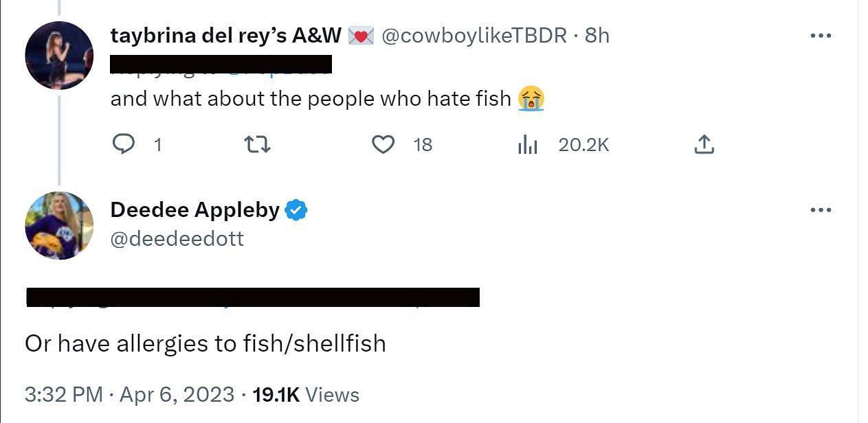The image size is (868, 423).
Task: Open view analytics icon showing 20.2K
Action: point(527,144)
